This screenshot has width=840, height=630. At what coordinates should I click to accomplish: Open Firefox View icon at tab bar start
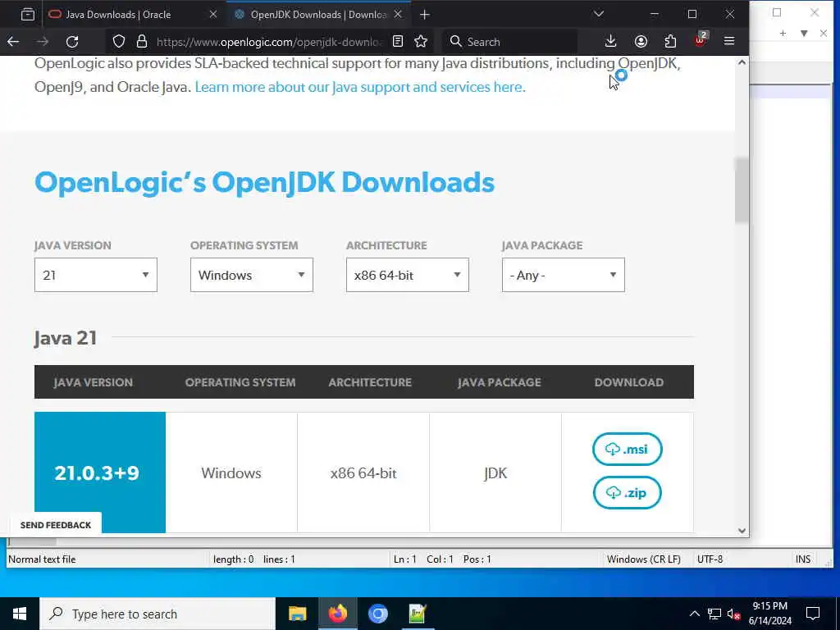(x=28, y=15)
